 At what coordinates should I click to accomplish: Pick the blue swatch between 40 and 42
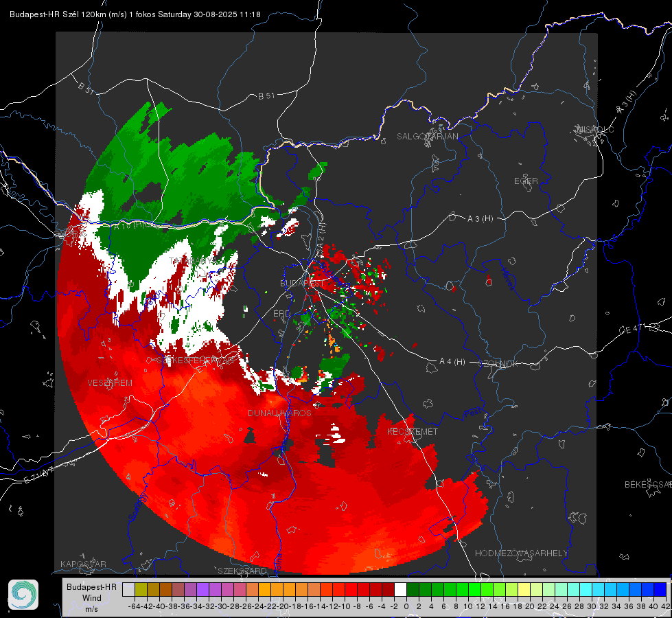tap(660, 589)
